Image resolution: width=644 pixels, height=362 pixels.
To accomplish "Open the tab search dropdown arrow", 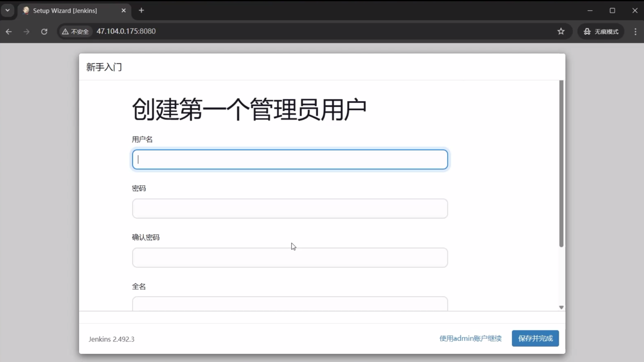I will click(x=7, y=10).
